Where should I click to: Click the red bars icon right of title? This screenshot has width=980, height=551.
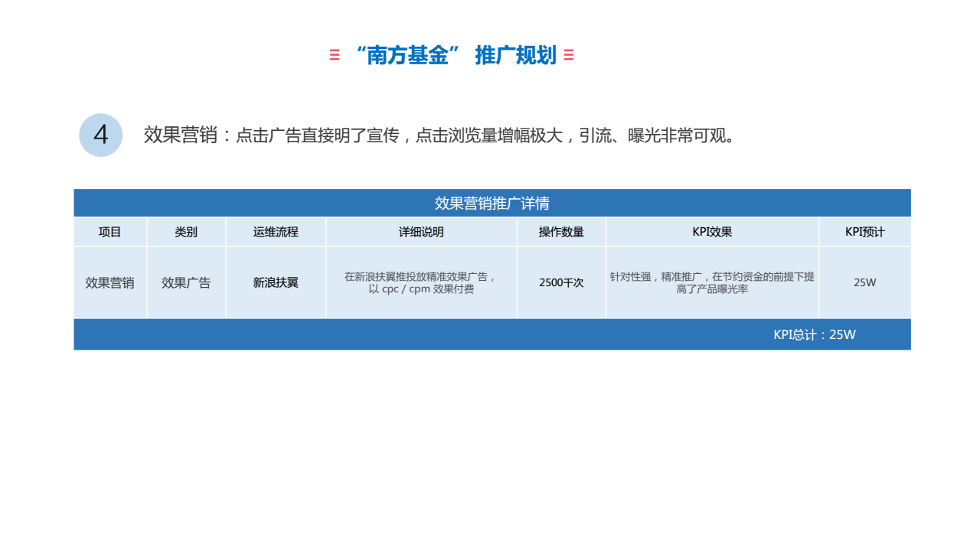pyautogui.click(x=569, y=55)
